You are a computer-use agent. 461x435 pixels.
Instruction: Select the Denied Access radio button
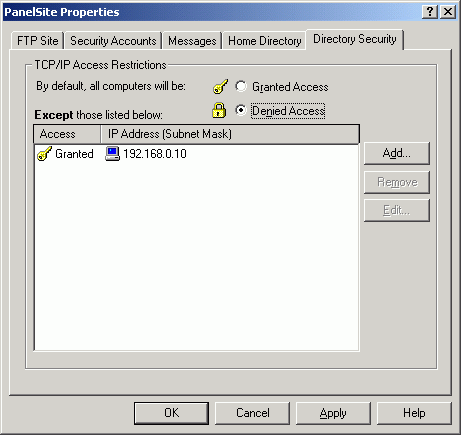click(x=241, y=110)
